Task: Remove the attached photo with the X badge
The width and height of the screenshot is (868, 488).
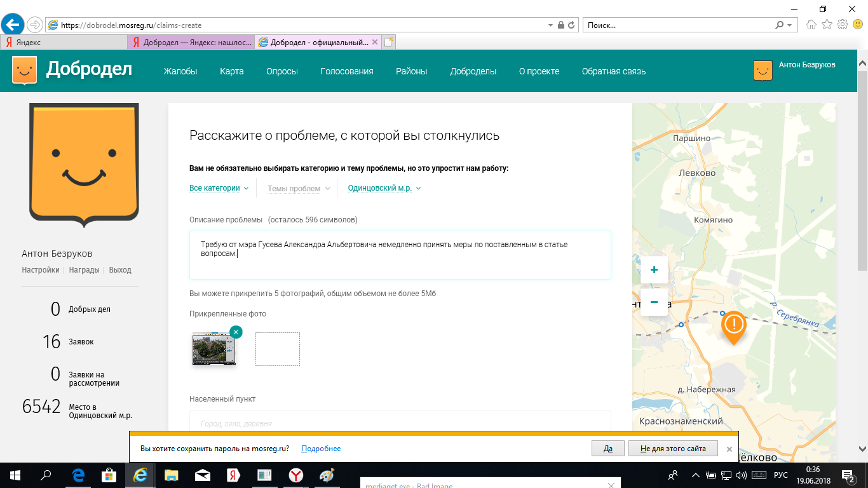Action: pos(236,332)
